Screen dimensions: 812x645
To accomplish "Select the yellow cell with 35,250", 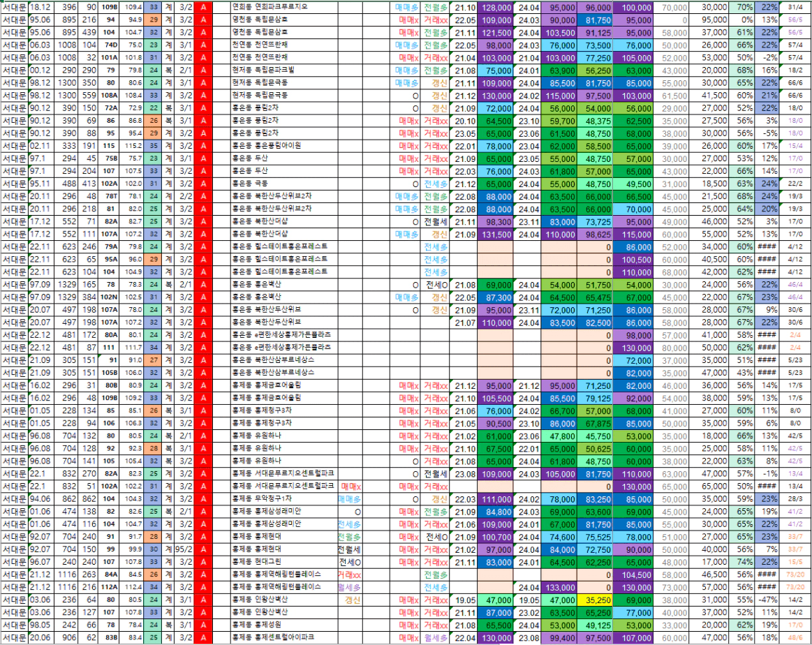I will pyautogui.click(x=594, y=600).
